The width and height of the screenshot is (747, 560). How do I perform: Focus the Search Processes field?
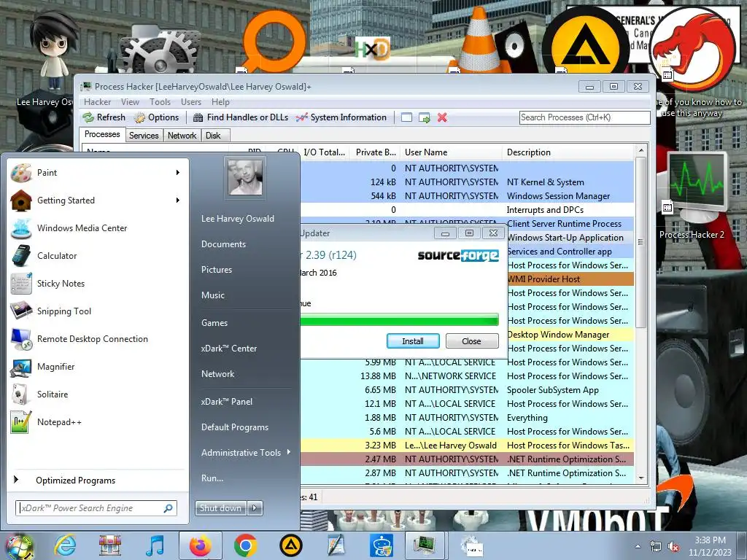click(x=584, y=117)
